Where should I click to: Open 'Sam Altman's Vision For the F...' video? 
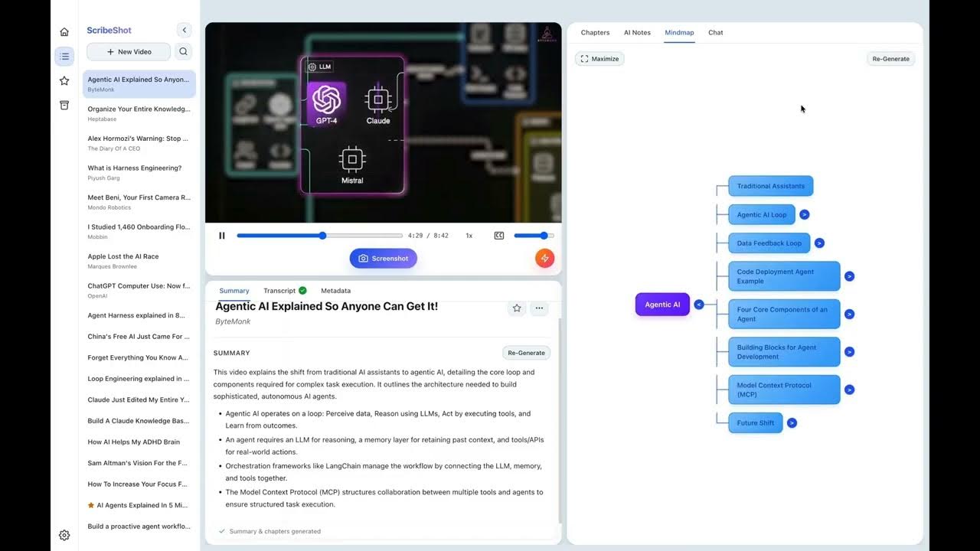point(139,463)
